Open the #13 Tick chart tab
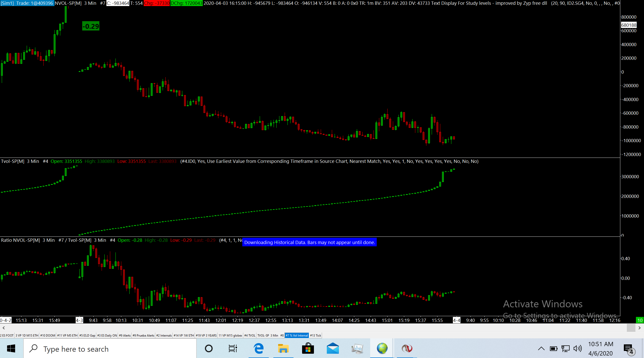The image size is (644, 358). [x=315, y=335]
